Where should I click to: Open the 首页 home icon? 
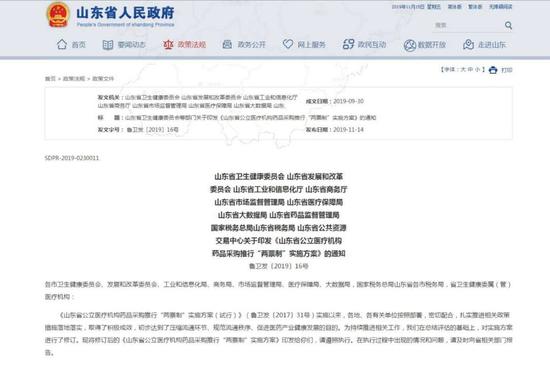click(x=62, y=45)
